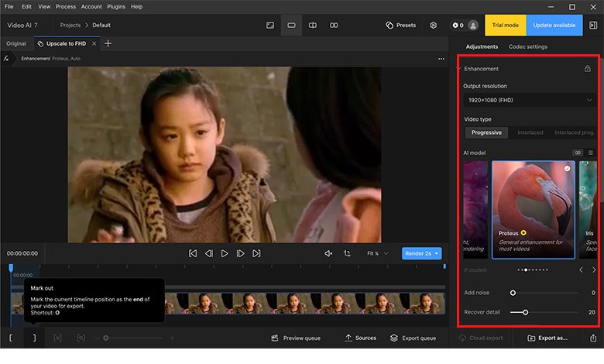Collapse the Enhancement section

tap(459, 69)
